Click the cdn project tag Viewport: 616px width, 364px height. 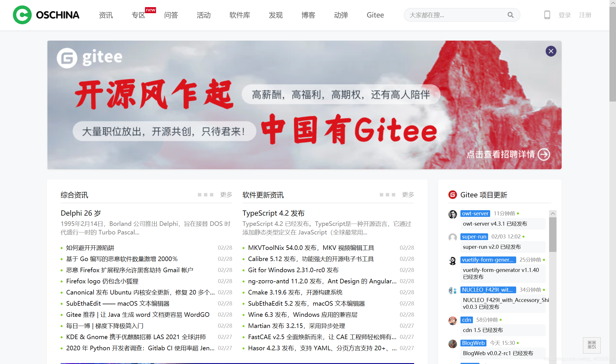pos(466,320)
